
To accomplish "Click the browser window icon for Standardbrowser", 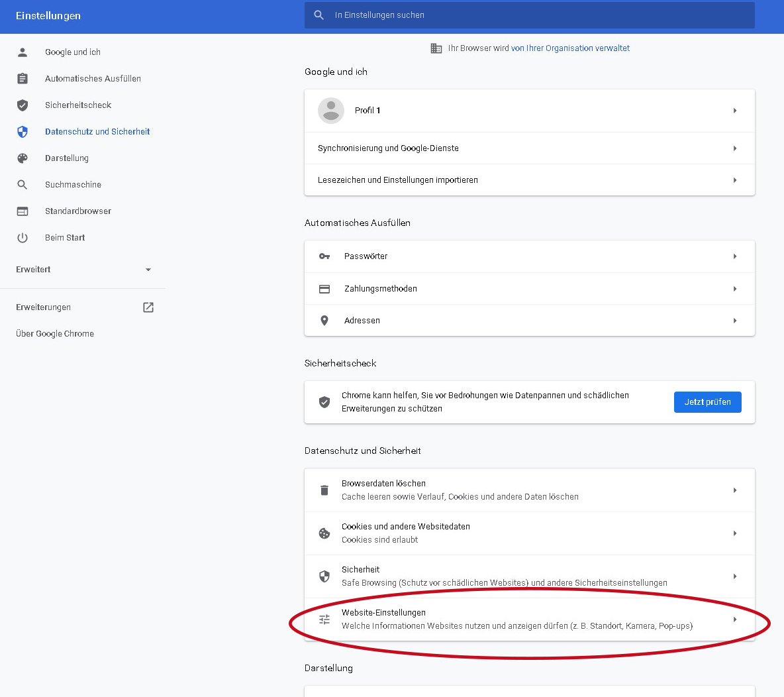I will 23,211.
